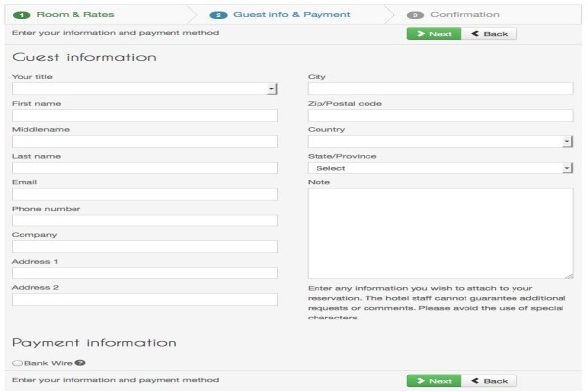Click the step 2 blue badge icon

point(219,15)
